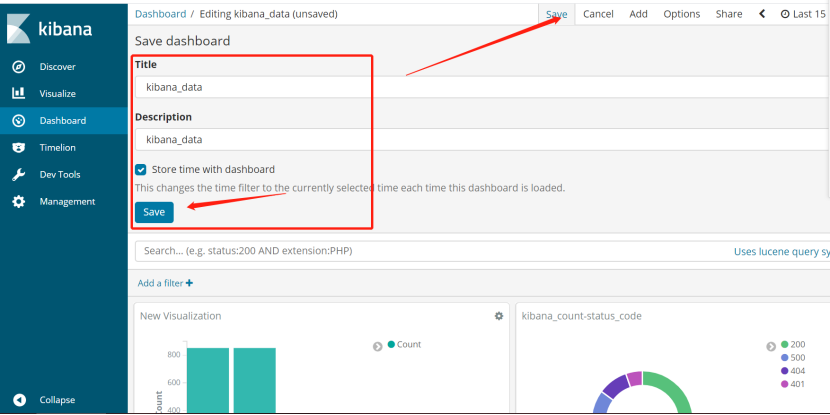The image size is (830, 415).
Task: Select Visualize in the sidebar
Action: tap(57, 94)
